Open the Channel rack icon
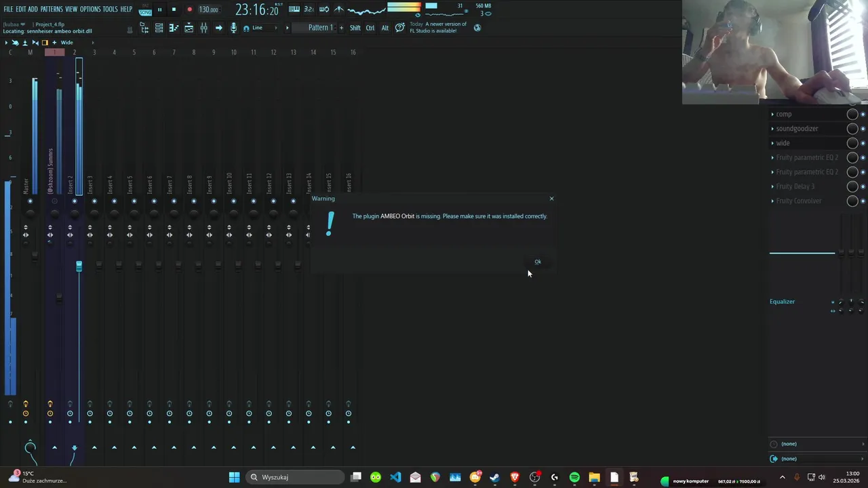 click(159, 28)
